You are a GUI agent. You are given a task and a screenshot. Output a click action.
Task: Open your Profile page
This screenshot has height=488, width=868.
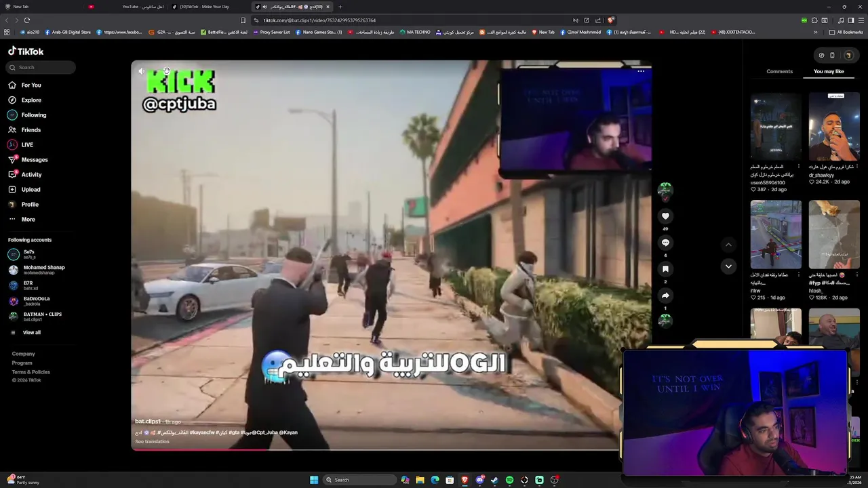pyautogui.click(x=23, y=205)
